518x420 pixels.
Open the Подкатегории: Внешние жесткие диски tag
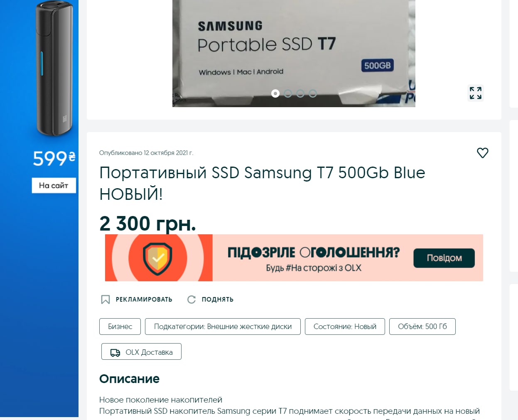[x=223, y=327]
